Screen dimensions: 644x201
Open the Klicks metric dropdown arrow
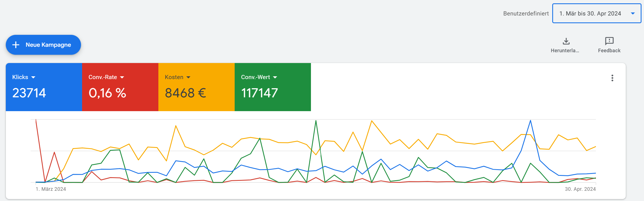coord(33,77)
